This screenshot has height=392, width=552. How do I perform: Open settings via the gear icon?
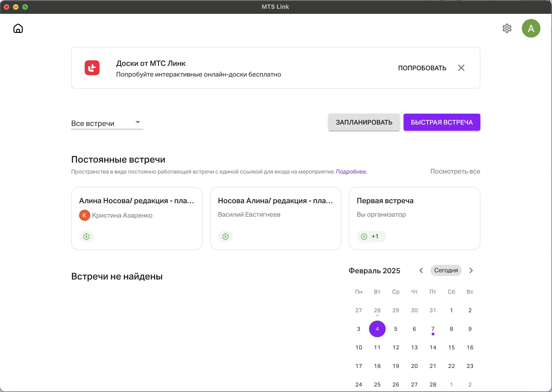tap(507, 29)
